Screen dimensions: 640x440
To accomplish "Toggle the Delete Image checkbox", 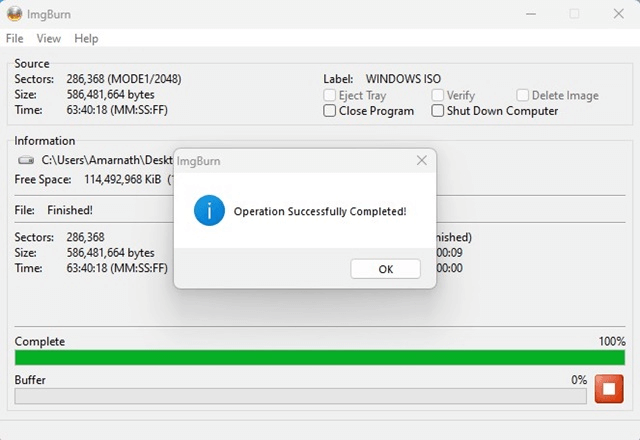I will coord(523,96).
